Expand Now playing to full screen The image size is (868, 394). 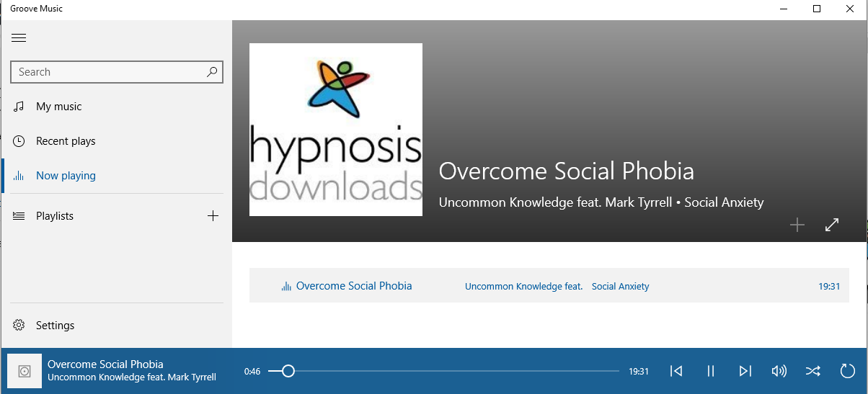click(x=832, y=225)
